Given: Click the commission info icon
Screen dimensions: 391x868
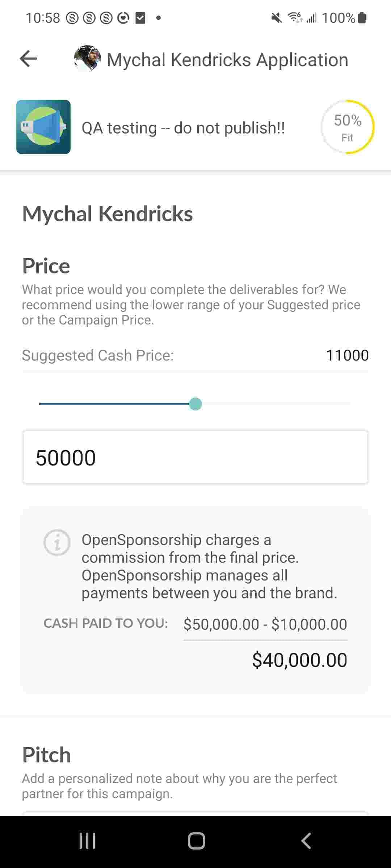Looking at the screenshot, I should (x=57, y=542).
